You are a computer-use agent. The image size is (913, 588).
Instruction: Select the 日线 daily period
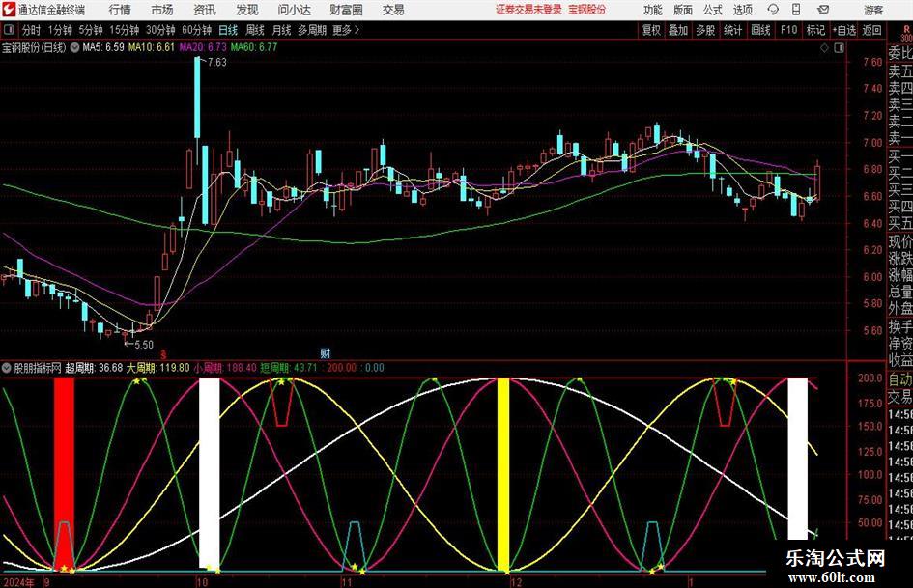(228, 30)
